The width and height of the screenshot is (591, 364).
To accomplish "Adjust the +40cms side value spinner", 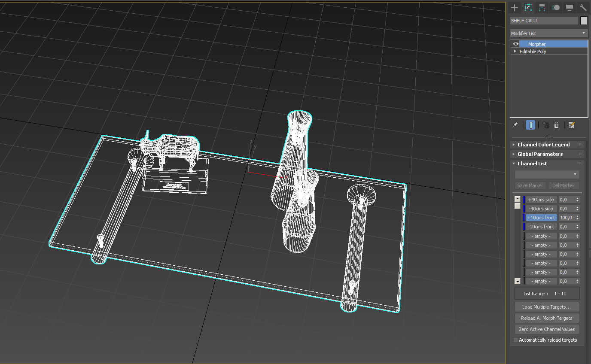I will 578,200.
